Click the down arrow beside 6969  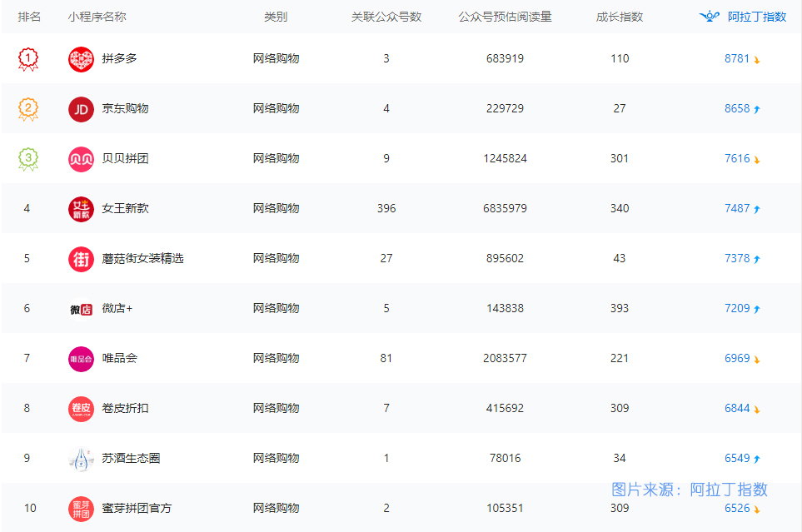756,360
